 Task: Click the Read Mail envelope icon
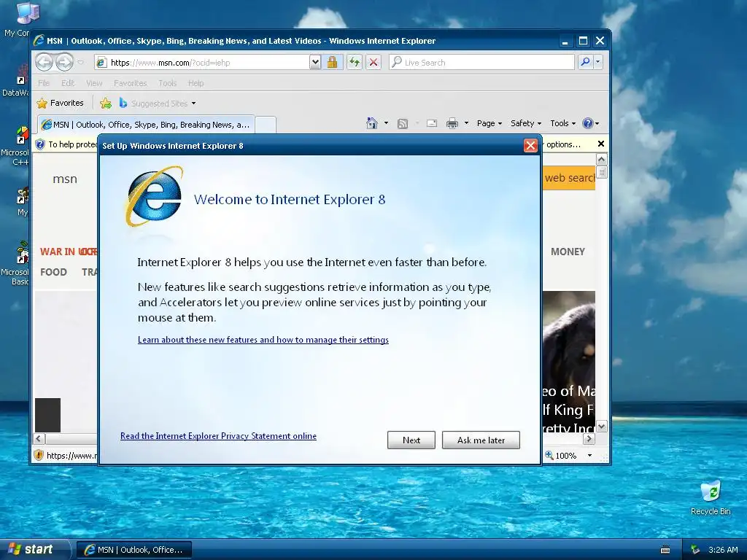click(x=432, y=123)
